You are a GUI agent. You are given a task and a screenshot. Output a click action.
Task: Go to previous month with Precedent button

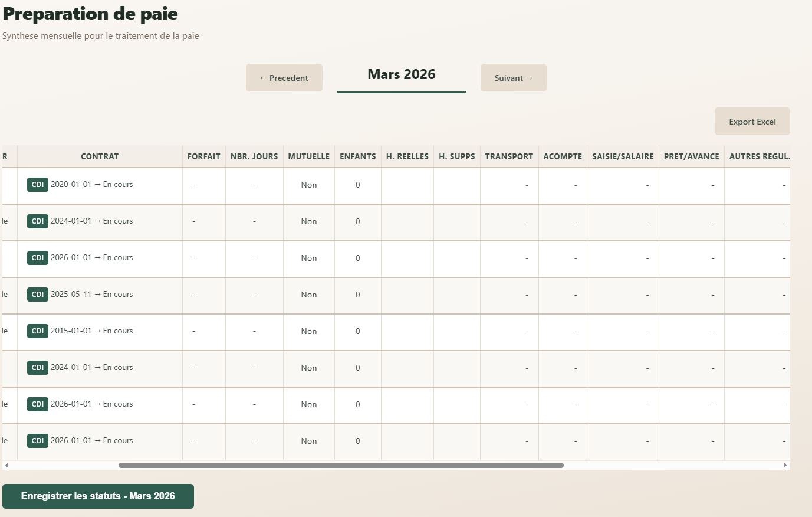click(284, 78)
